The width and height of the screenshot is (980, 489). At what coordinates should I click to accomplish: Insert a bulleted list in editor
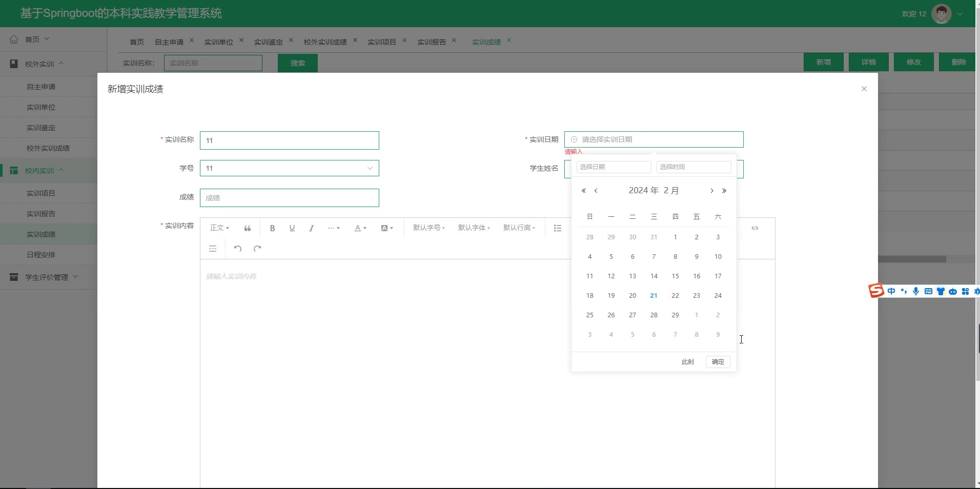click(x=558, y=228)
